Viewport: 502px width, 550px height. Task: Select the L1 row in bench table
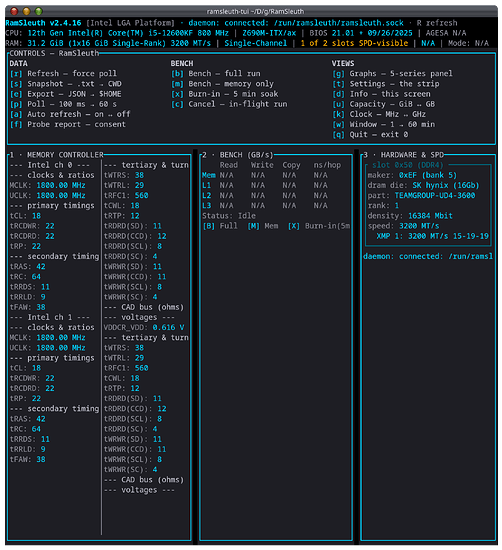tap(265, 186)
